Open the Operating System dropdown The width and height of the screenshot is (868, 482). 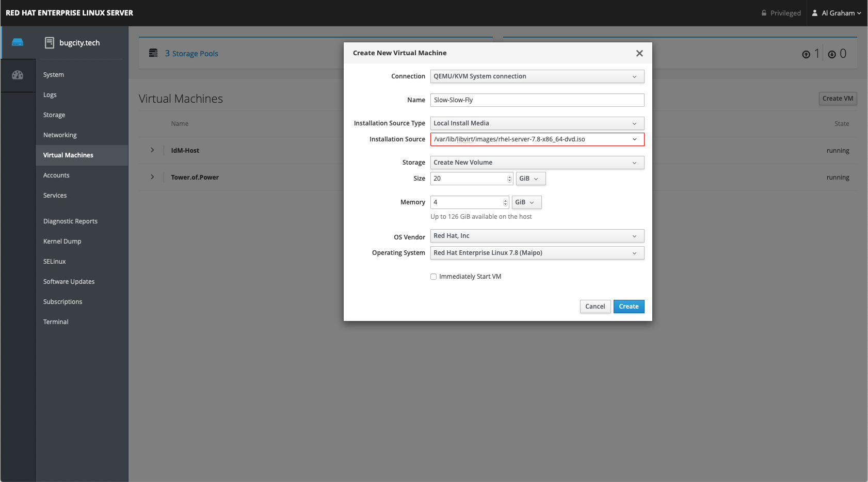pos(537,253)
